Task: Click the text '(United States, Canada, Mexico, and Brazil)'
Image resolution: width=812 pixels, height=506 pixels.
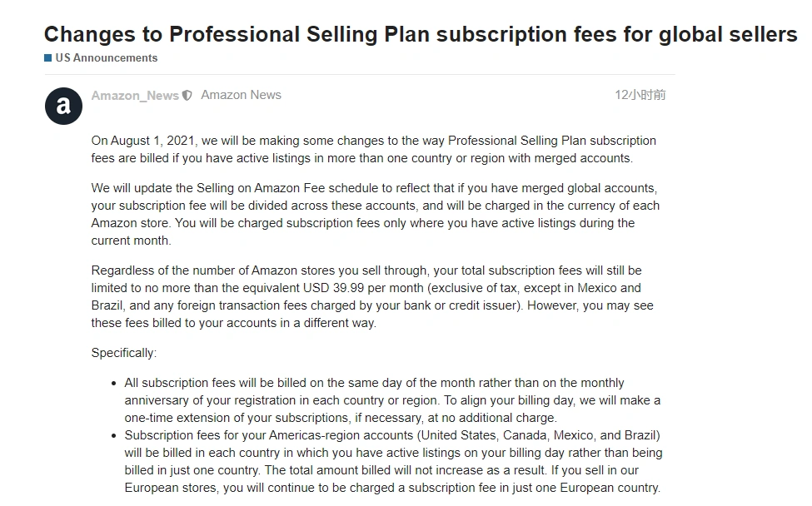Action: click(539, 435)
